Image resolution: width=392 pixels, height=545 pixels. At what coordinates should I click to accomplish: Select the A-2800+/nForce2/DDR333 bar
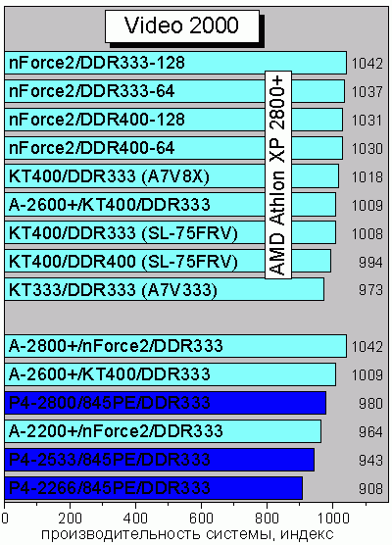(x=175, y=346)
